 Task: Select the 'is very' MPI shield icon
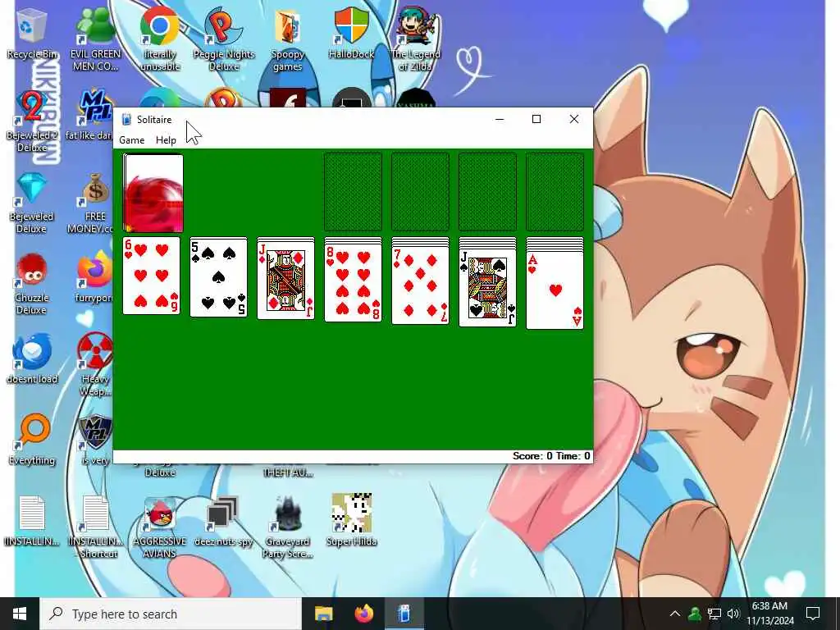[x=95, y=441]
